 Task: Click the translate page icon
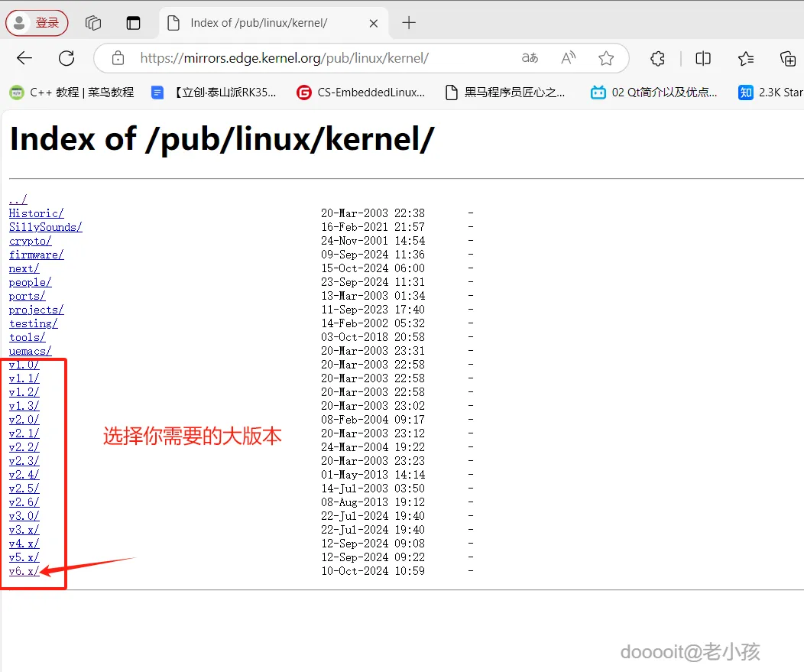(530, 58)
